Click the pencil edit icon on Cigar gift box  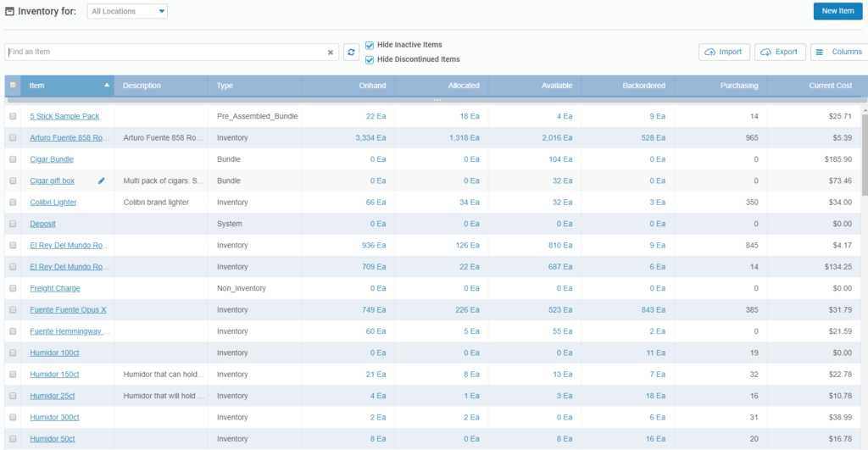click(102, 181)
